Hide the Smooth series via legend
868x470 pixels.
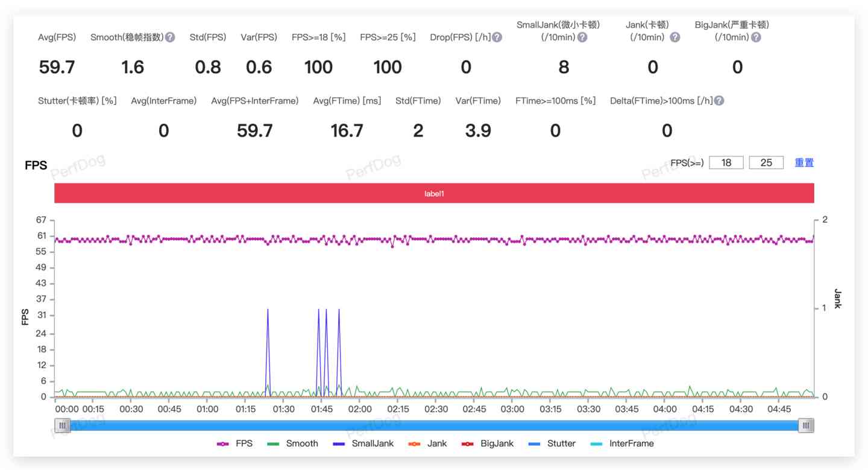[292, 443]
